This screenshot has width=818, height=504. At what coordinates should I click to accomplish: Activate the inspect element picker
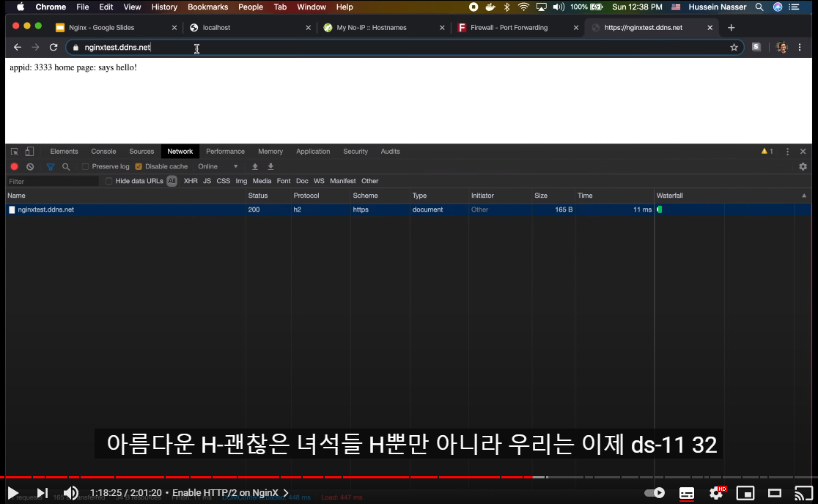tap(15, 152)
